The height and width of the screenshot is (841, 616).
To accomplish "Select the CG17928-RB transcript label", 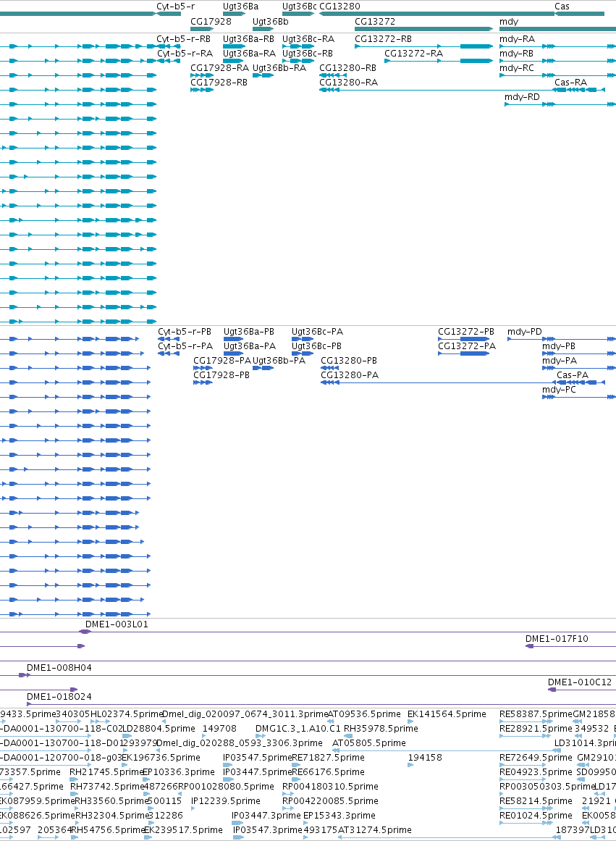I will tap(219, 83).
